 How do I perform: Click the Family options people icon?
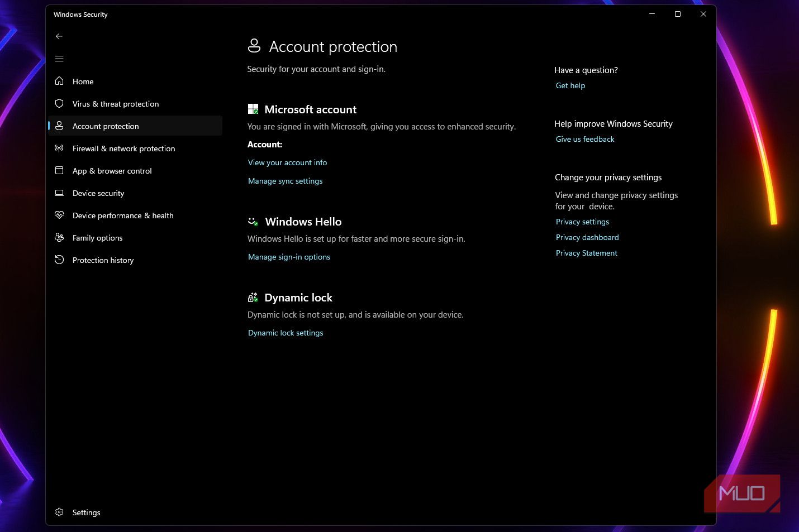(59, 238)
